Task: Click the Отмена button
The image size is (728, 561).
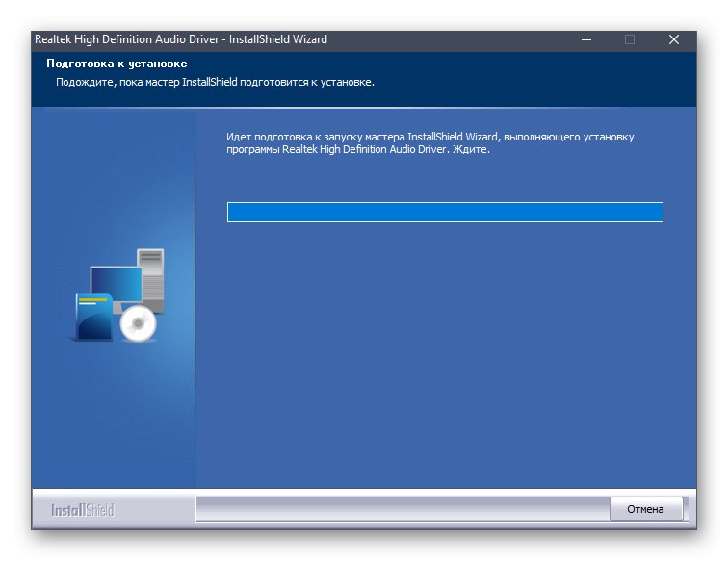Action: coord(646,509)
